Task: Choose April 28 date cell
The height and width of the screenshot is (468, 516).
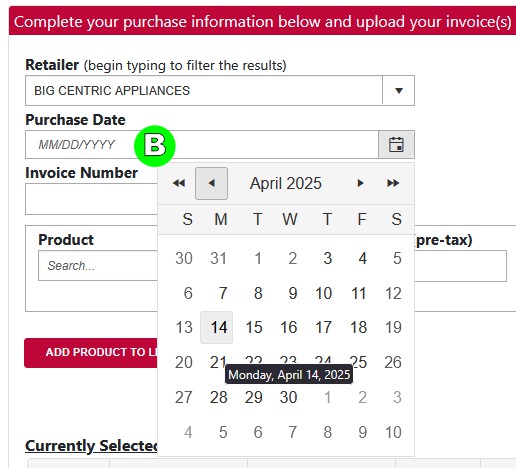Action: 219,397
